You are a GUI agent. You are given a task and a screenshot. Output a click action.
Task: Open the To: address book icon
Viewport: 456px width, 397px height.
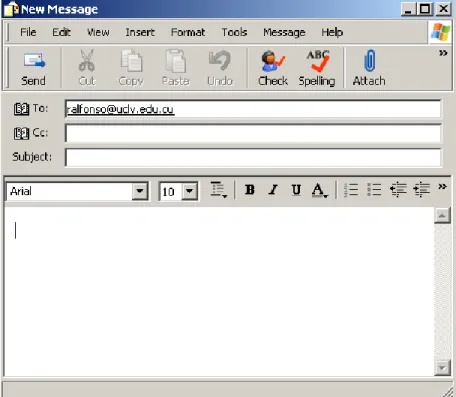click(21, 109)
